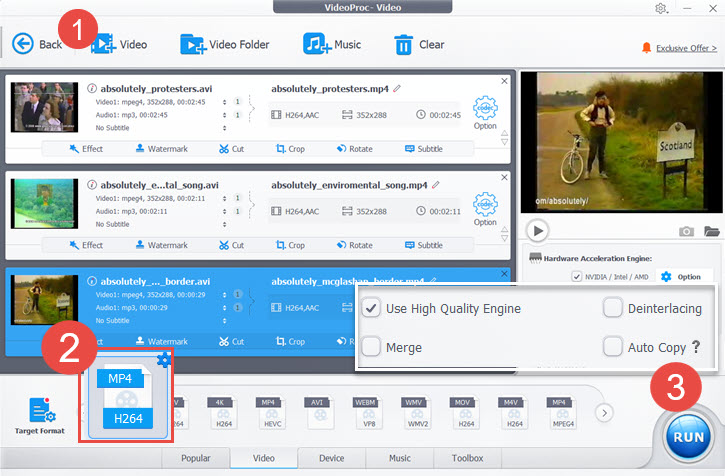Viewport: 725px width, 476px height.
Task: Rotate the absolutely_protesters.avi video
Action: tap(355, 148)
